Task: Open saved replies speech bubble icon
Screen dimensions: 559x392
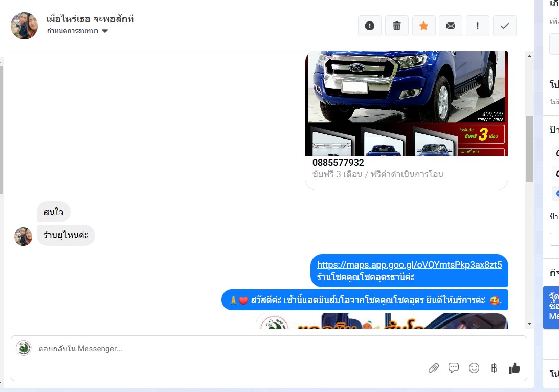Action: coord(454,368)
